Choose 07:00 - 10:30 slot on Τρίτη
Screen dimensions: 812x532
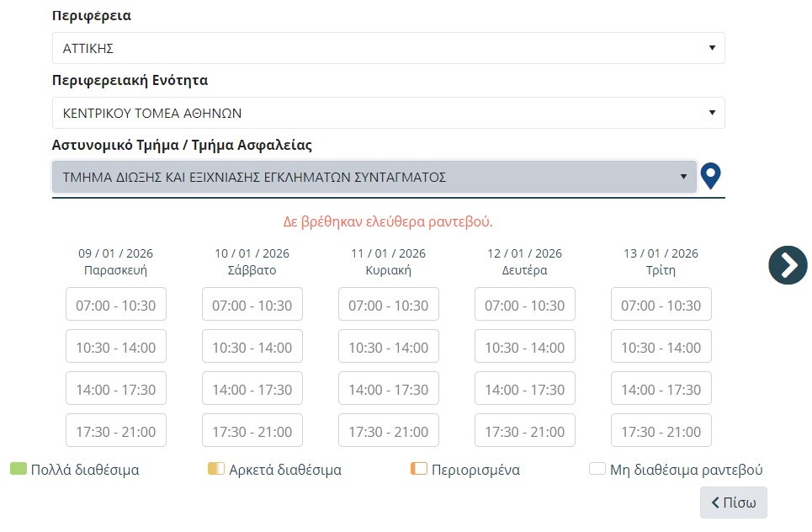[661, 305]
